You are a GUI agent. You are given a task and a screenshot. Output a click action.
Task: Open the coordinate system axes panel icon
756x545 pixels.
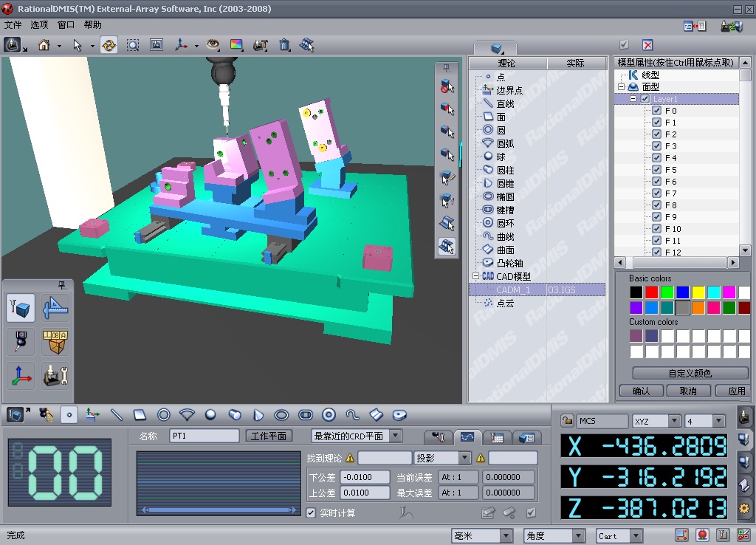coord(21,376)
